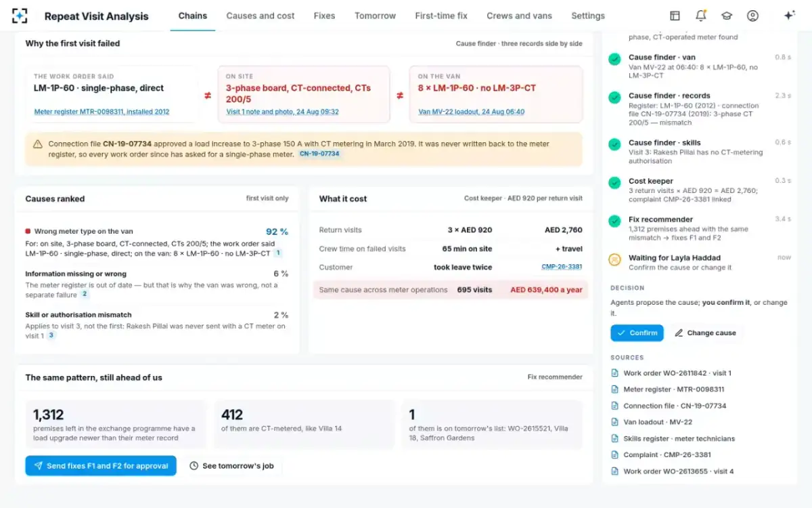Click citation 2 under Information missing or wrong

[x=85, y=294]
